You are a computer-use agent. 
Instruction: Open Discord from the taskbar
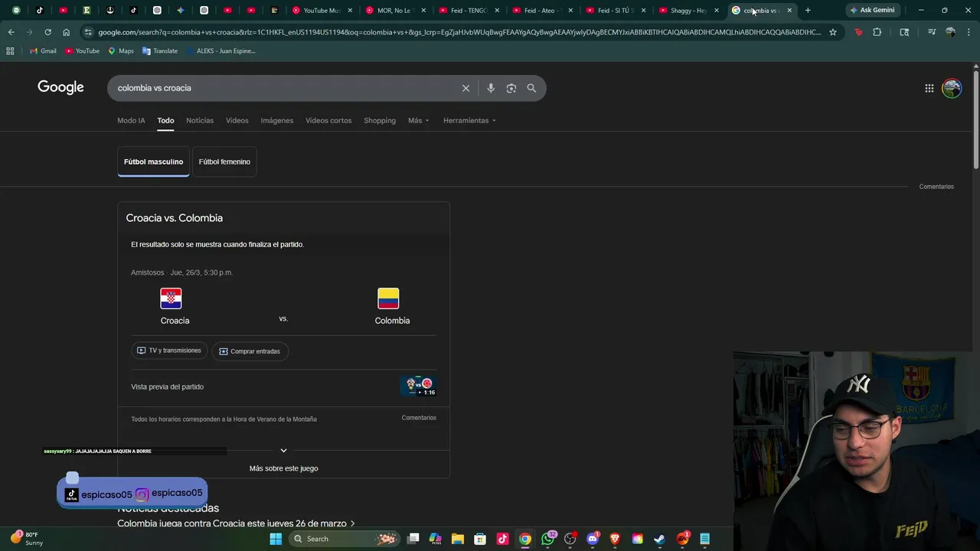point(592,539)
